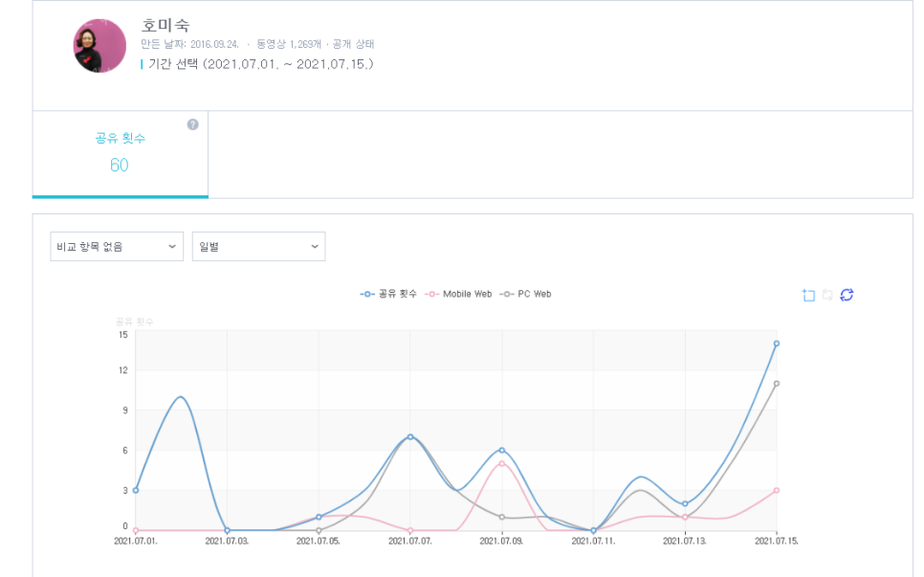Click the 호미숙 profile avatar
The height and width of the screenshot is (577, 924).
click(99, 46)
